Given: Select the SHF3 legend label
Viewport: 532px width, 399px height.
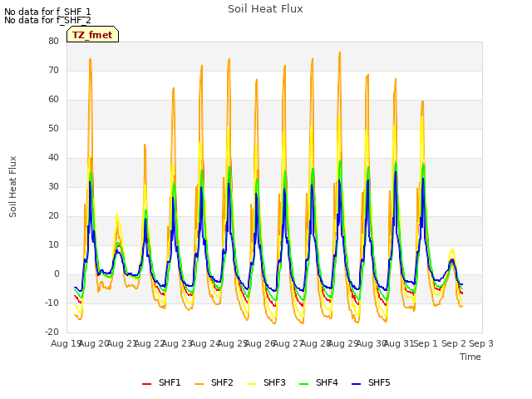Looking at the screenshot, I should [274, 382].
